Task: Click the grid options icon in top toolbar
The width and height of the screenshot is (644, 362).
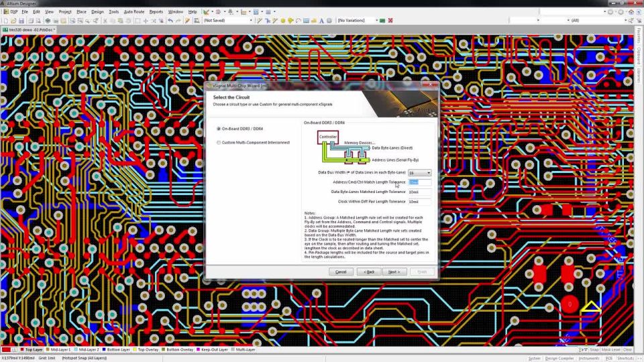Action: pos(268,12)
